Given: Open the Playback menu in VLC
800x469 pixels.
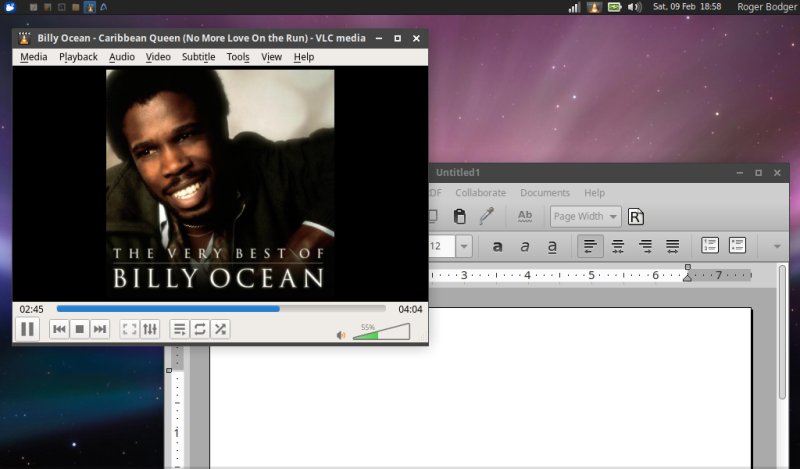Looking at the screenshot, I should click(x=78, y=57).
